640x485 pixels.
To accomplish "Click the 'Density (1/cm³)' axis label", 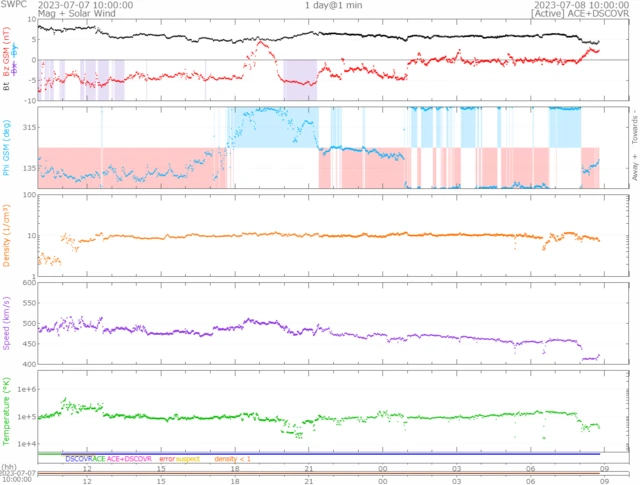I will (6, 236).
